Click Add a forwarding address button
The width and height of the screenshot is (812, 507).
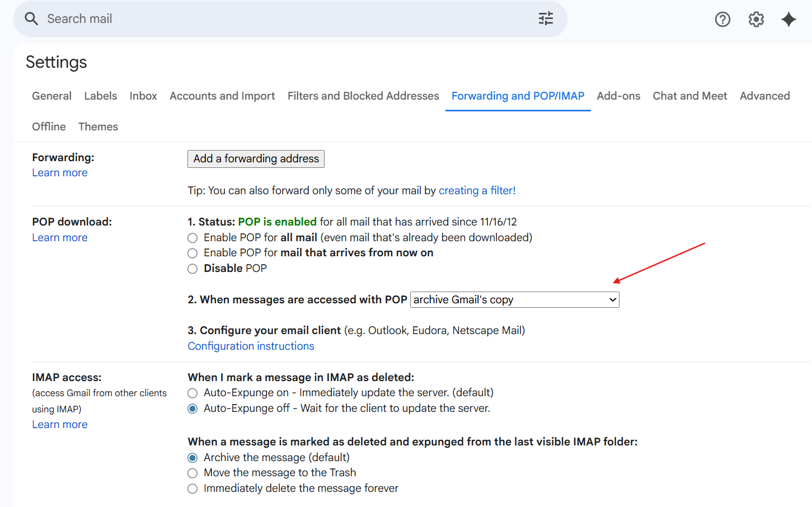point(256,159)
